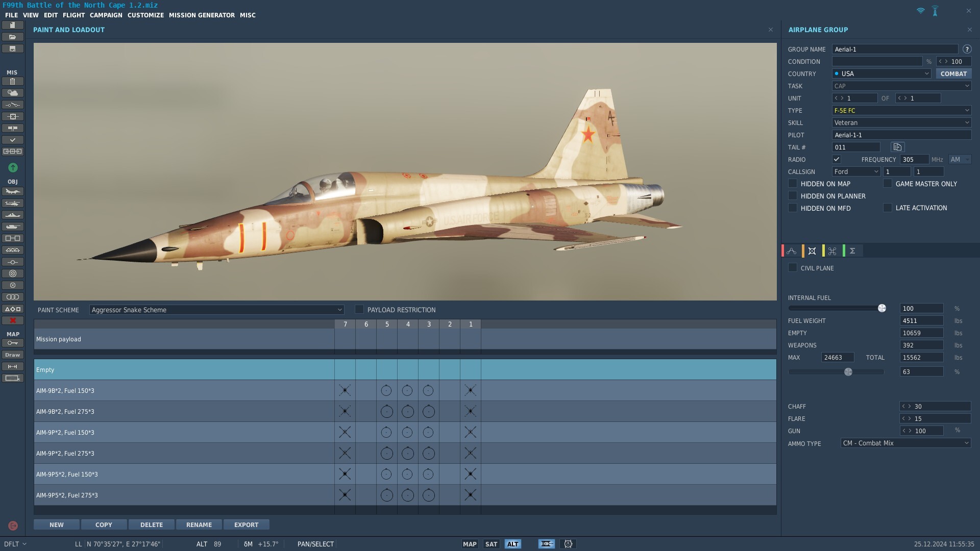The image size is (980, 551).
Task: Open the Draw tool in MAP section
Action: coord(13,355)
